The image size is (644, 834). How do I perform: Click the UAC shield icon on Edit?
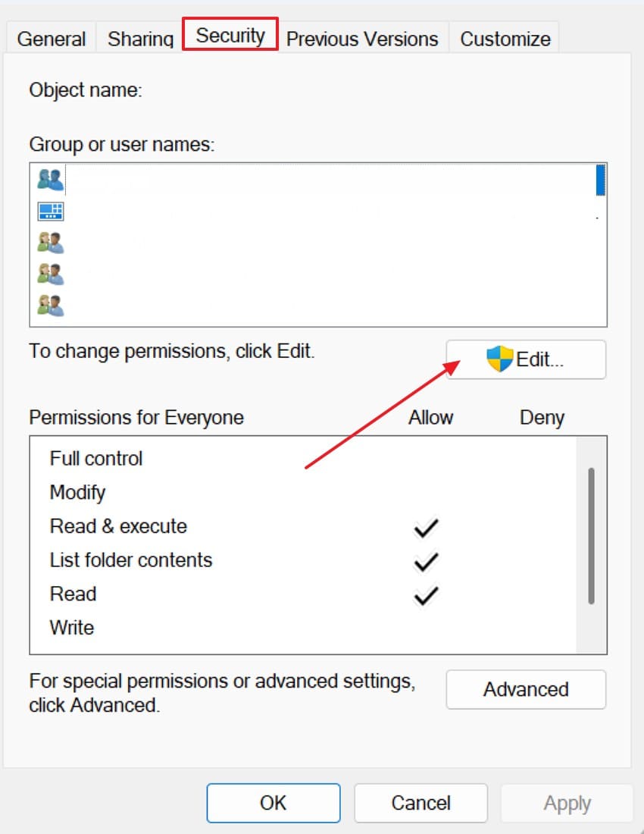click(x=499, y=359)
